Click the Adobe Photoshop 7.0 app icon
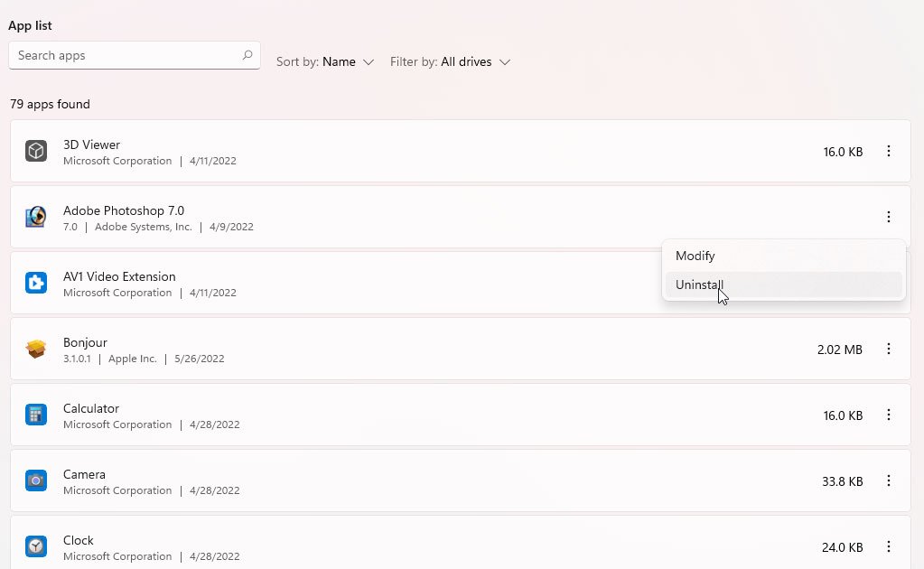The image size is (924, 569). (36, 218)
